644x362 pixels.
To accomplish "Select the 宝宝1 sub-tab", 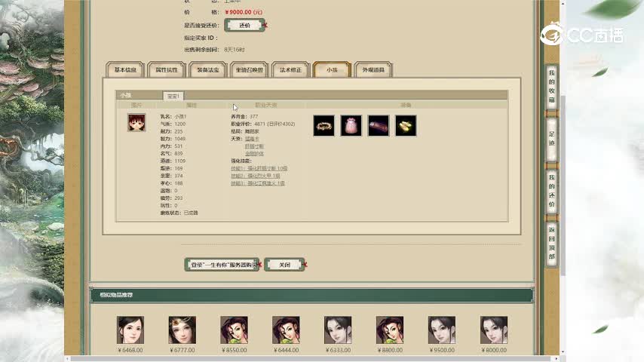I will pyautogui.click(x=173, y=96).
